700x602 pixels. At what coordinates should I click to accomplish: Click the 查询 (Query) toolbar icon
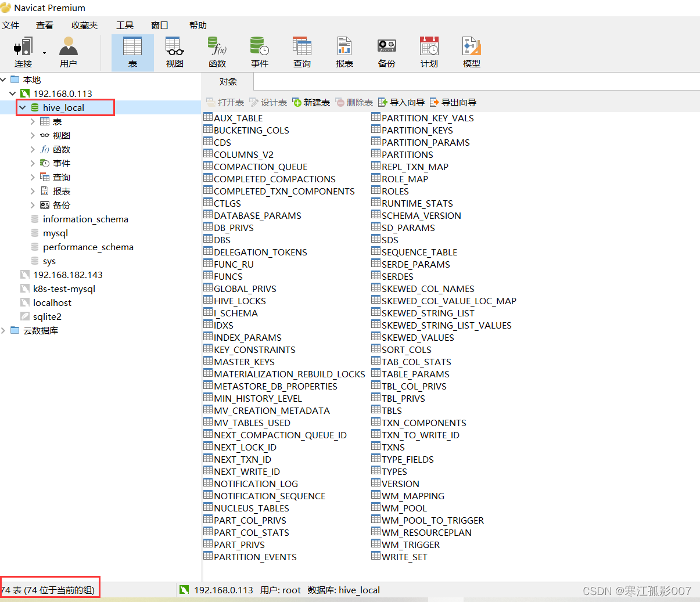pos(302,52)
